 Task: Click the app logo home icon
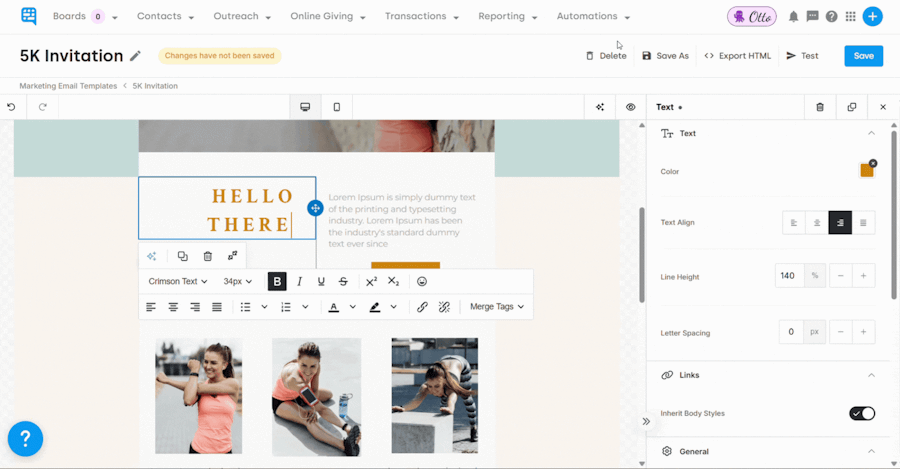(29, 16)
